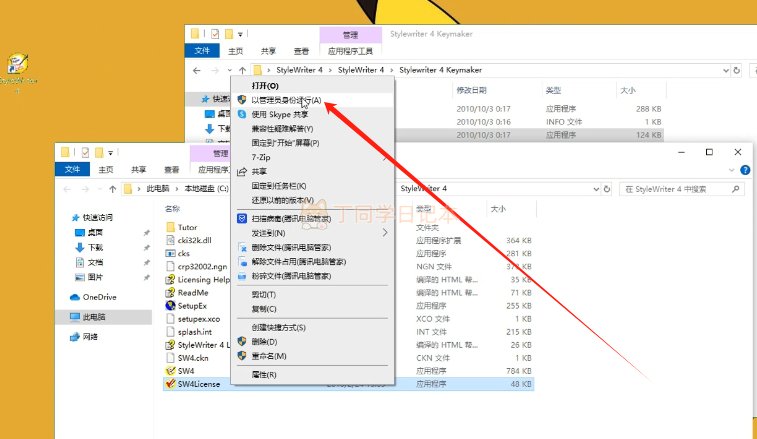Image resolution: width=757 pixels, height=439 pixels.
Task: Click the Back arrow in the Keymaker window
Action: (x=196, y=71)
